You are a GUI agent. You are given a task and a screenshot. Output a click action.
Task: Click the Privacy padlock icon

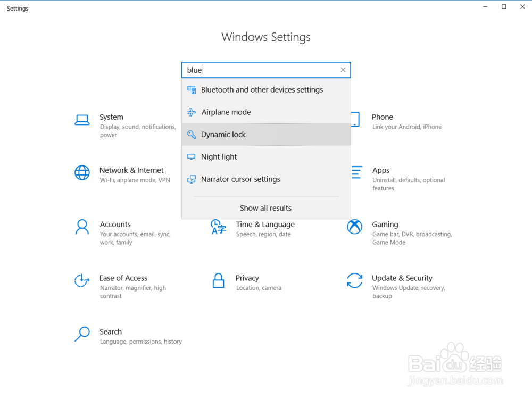[218, 280]
